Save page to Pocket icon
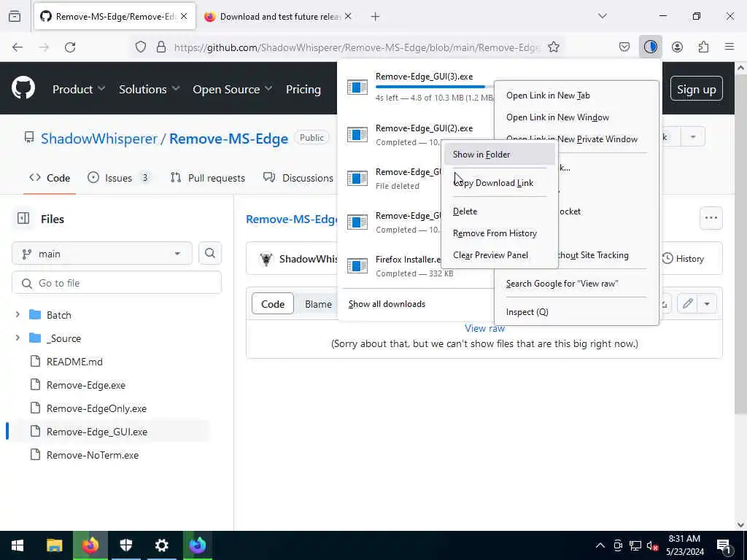747x560 pixels. point(624,47)
